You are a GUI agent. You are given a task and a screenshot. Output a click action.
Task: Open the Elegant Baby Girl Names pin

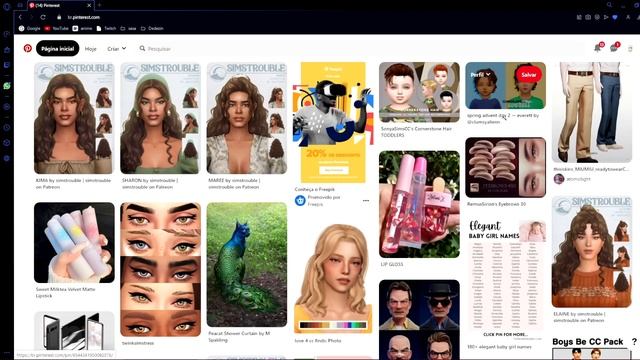pos(505,279)
